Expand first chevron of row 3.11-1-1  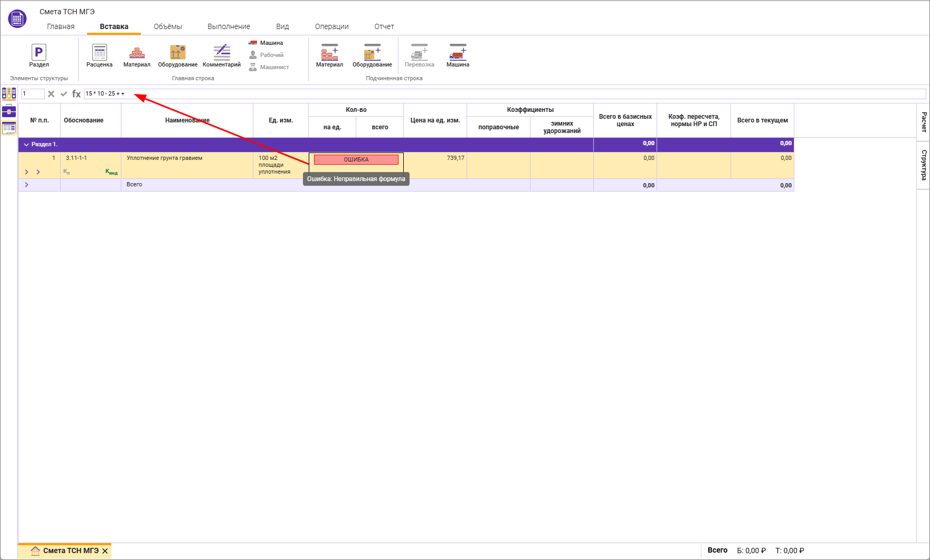pyautogui.click(x=26, y=172)
